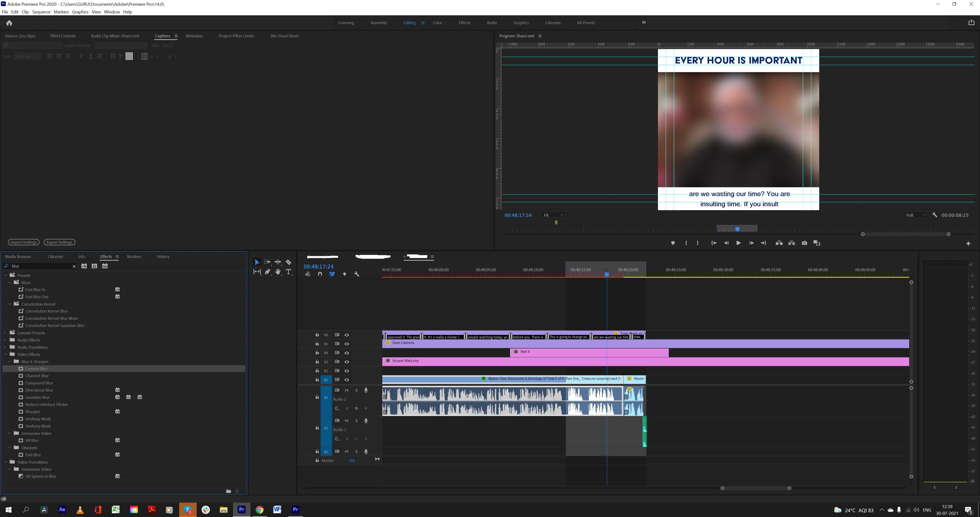Image resolution: width=980 pixels, height=517 pixels.
Task: Open the Sequence menu
Action: click(x=41, y=12)
